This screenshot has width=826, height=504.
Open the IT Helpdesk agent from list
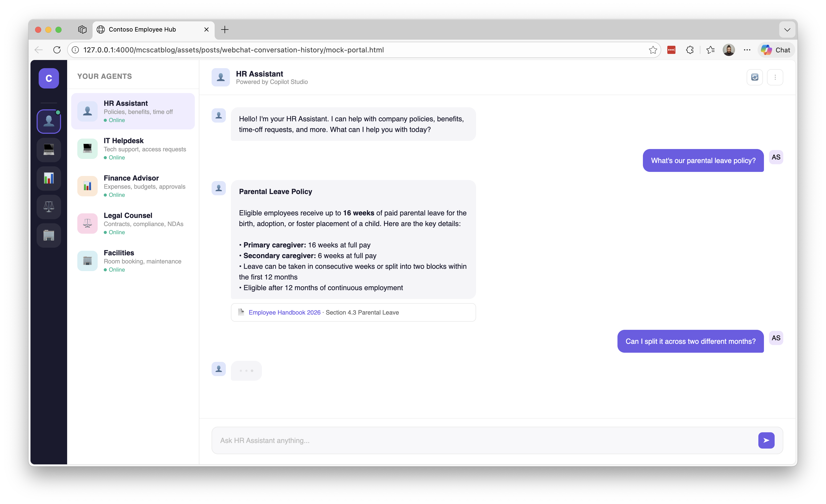(133, 149)
